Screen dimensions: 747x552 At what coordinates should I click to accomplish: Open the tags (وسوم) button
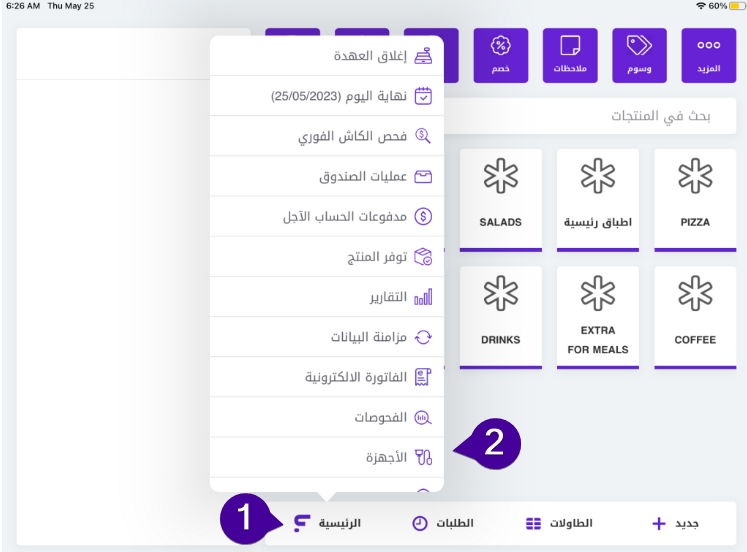point(639,55)
